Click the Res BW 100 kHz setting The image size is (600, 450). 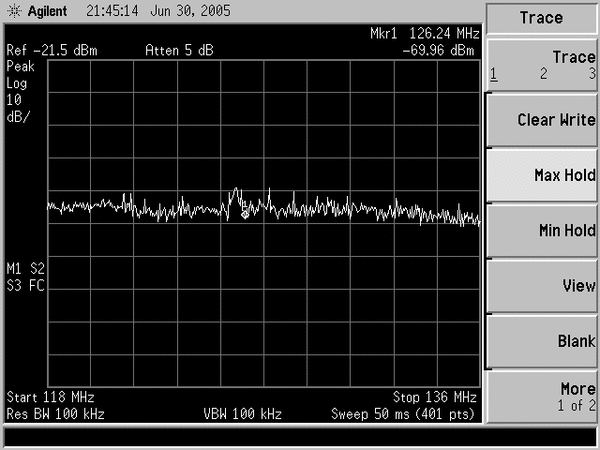point(55,413)
